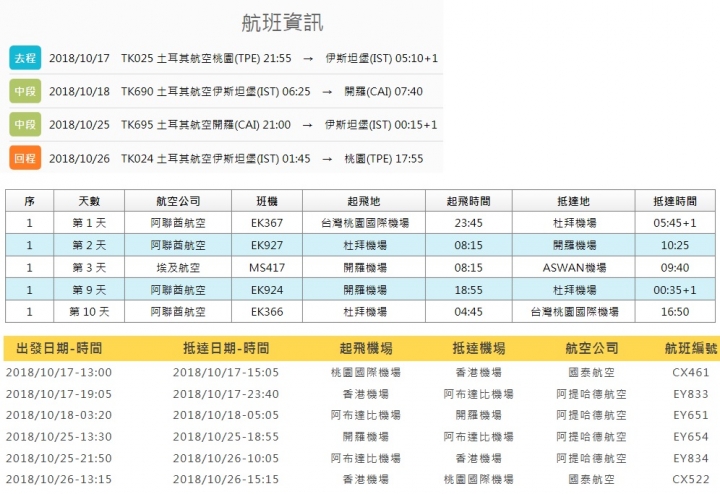Screen dimensions: 720x494
Task: Click departure time 18:55
Action: 468,290
